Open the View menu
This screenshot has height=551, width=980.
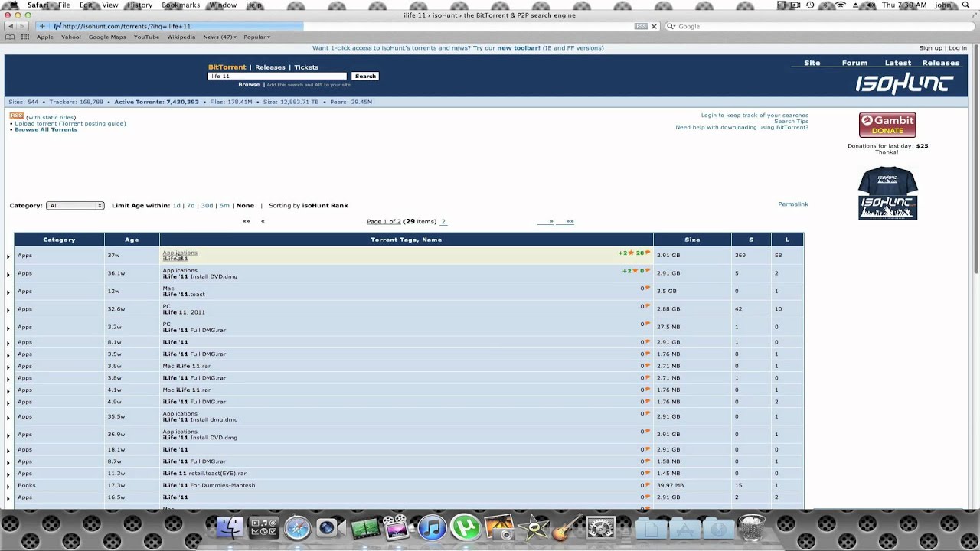(110, 5)
